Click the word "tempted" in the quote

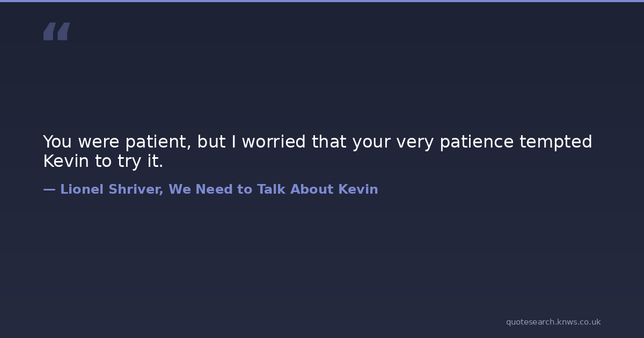click(x=555, y=142)
